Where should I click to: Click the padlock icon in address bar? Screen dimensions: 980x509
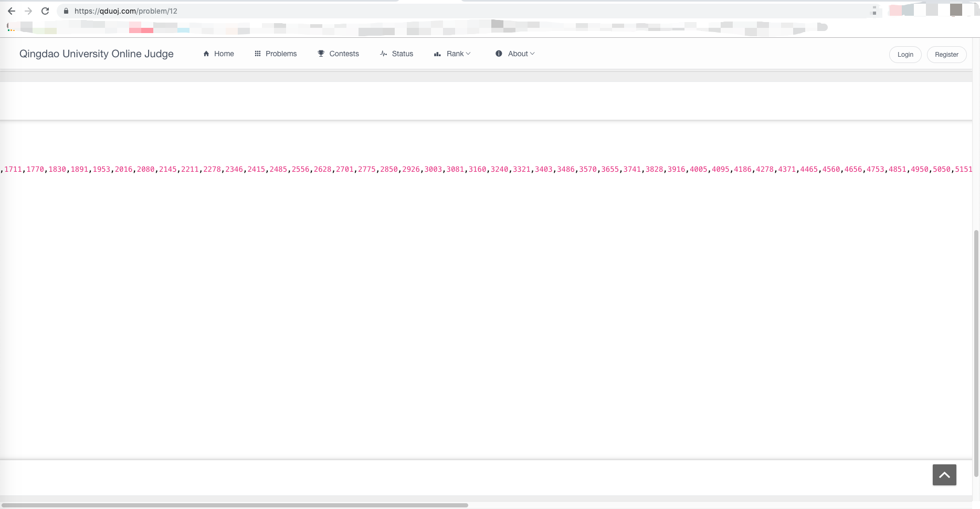click(66, 11)
